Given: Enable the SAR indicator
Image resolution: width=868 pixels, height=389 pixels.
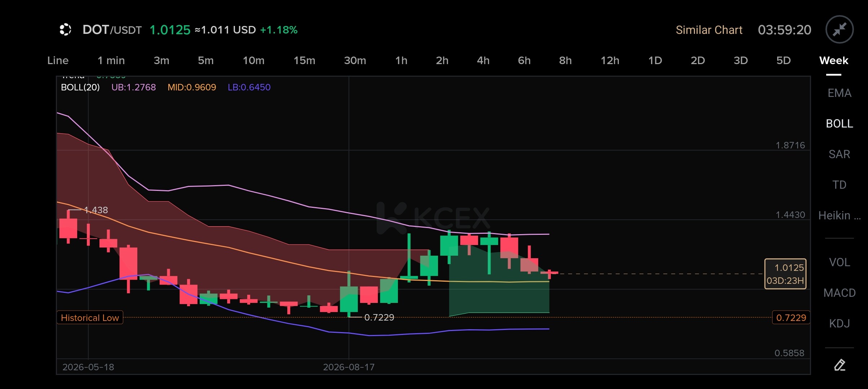Looking at the screenshot, I should click(x=839, y=154).
